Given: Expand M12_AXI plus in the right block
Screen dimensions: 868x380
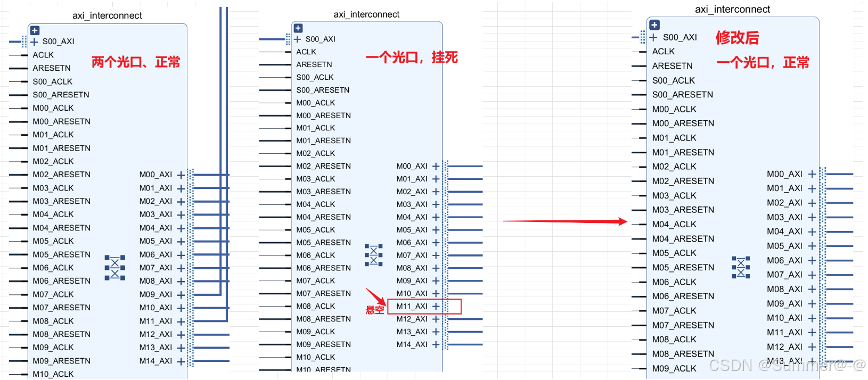Looking at the screenshot, I should point(812,347).
